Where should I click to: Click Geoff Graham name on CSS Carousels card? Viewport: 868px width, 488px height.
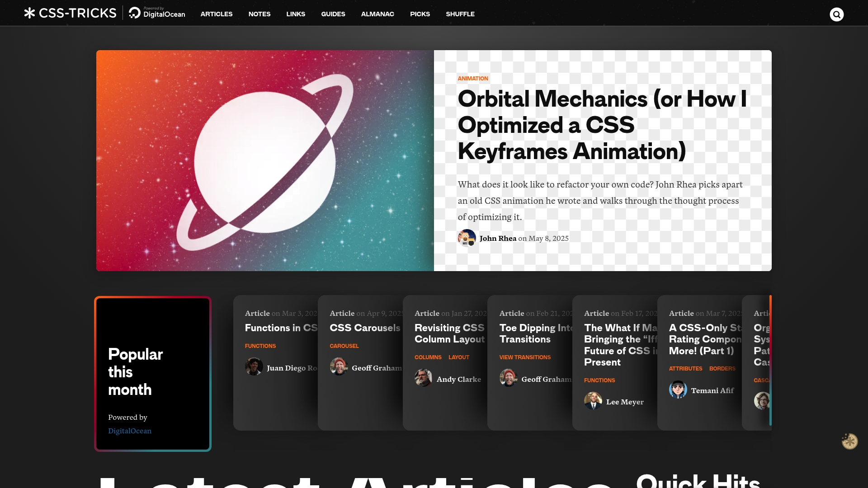pyautogui.click(x=377, y=368)
